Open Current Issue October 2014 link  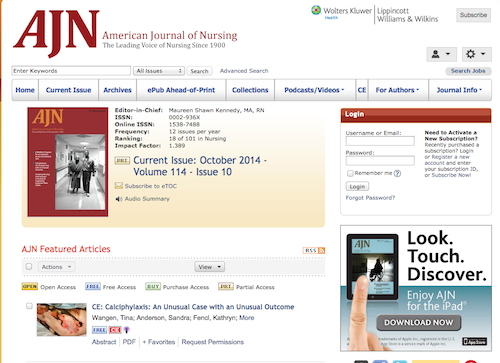tap(200, 166)
